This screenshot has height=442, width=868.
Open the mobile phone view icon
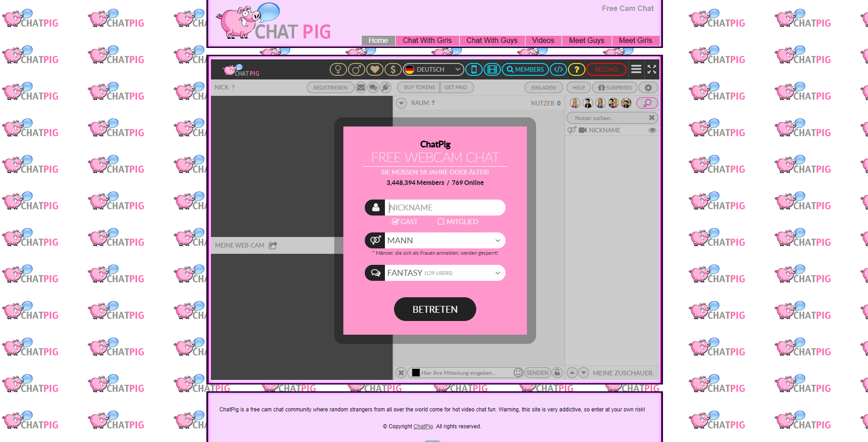[x=474, y=69]
